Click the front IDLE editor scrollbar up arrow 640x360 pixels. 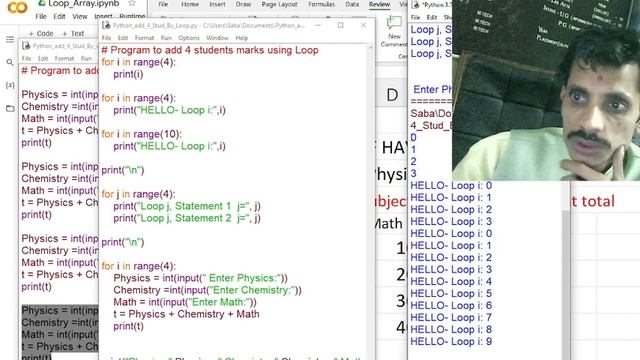pyautogui.click(x=370, y=48)
